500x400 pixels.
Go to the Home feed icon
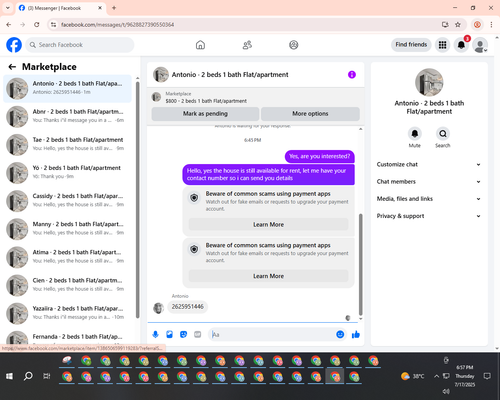click(200, 45)
